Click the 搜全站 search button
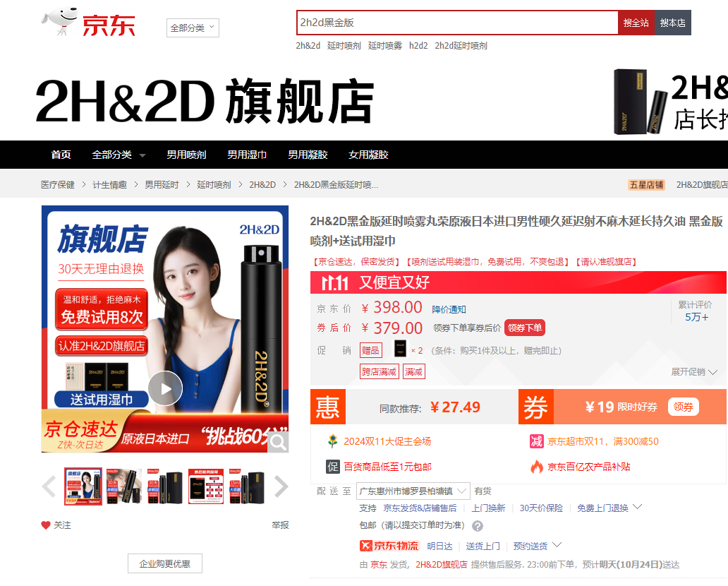Viewport: 728px width, 586px height. [636, 23]
